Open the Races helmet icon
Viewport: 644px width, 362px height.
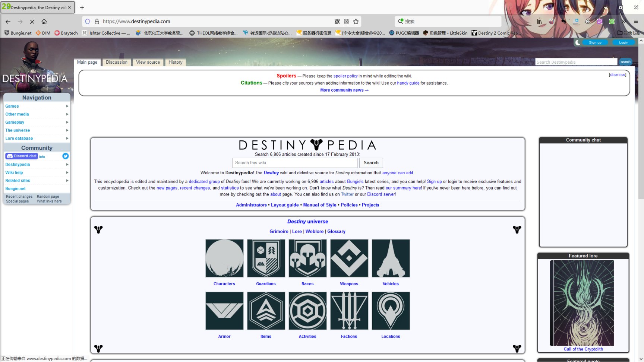coord(307,258)
